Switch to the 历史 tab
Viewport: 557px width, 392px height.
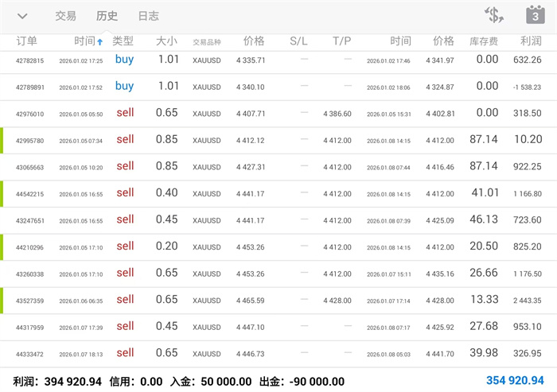(107, 16)
